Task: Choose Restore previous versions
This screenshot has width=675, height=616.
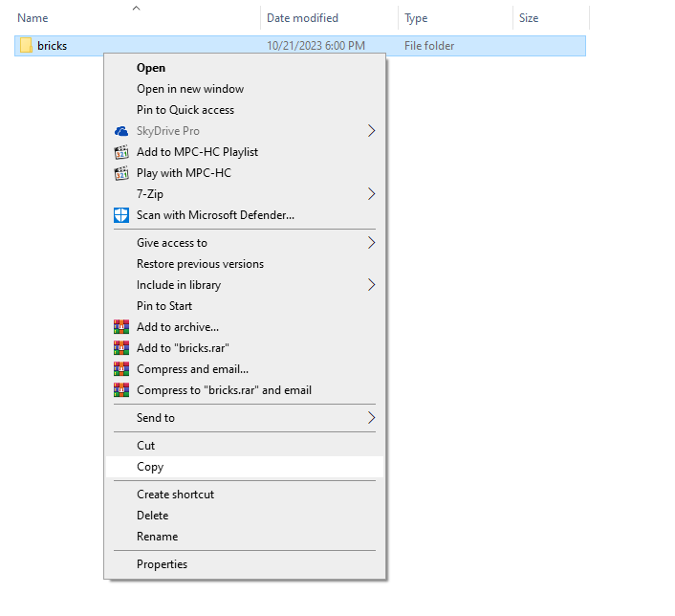Action: tap(245, 264)
